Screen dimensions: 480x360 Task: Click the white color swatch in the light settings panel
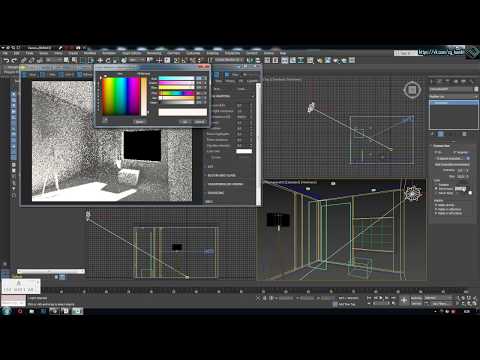244,151
